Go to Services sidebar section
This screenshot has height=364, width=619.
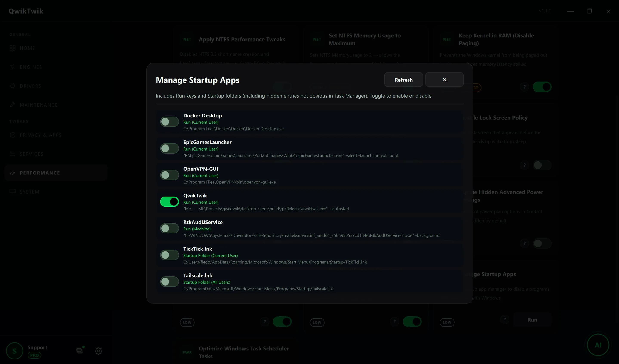[x=56, y=154]
